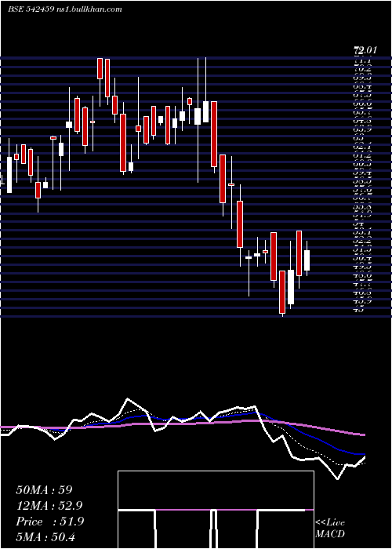This screenshot has height=549, width=392.
Task: Select the 72.01 top price label
Action: 365,50
